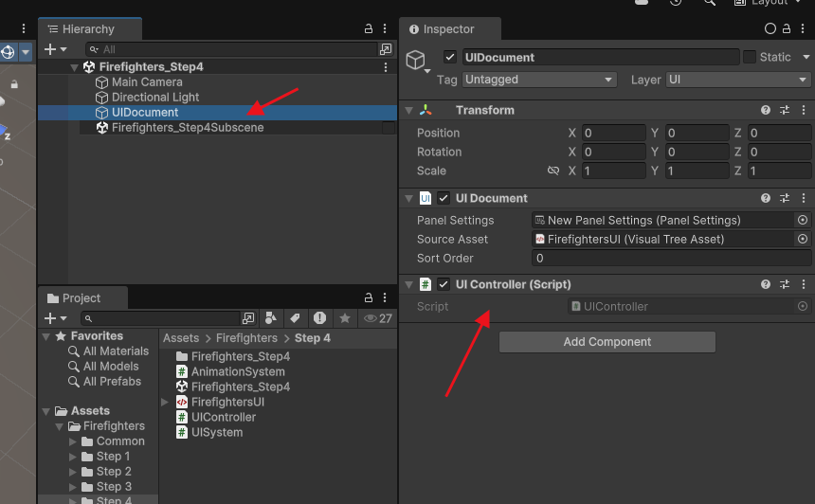Collapse the Transform component
The width and height of the screenshot is (815, 504).
click(409, 110)
